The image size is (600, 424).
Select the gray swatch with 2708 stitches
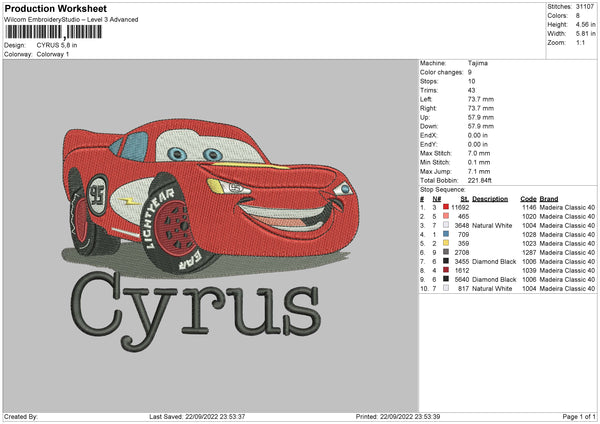[x=446, y=251]
